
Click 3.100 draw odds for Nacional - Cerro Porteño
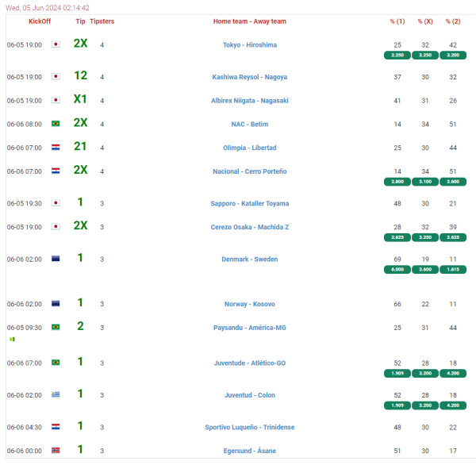click(425, 183)
